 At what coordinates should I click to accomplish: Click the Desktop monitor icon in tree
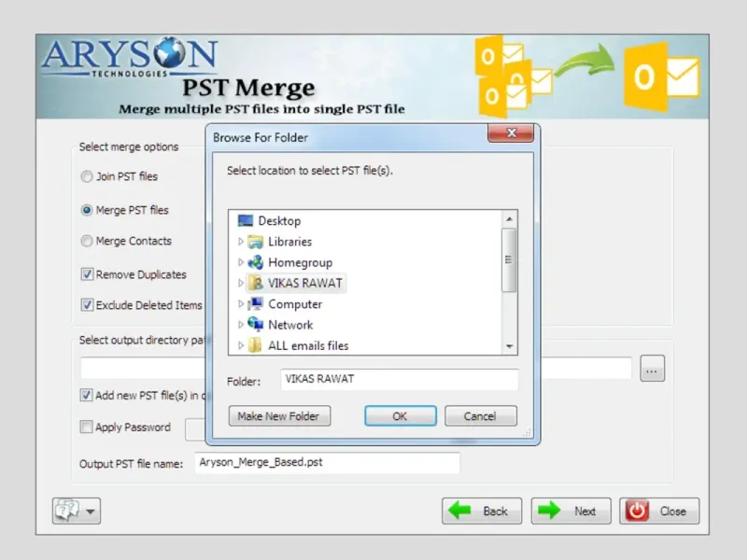(246, 220)
